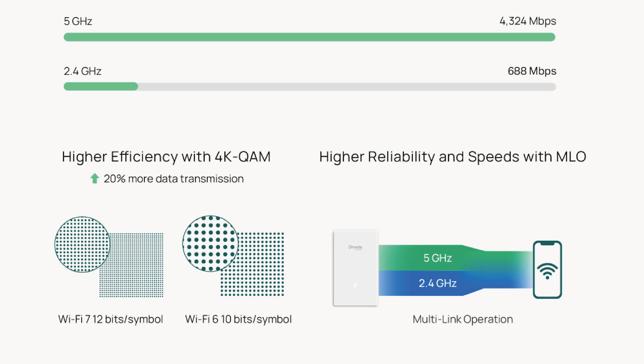Click the 688 Mbps speed label

[532, 71]
